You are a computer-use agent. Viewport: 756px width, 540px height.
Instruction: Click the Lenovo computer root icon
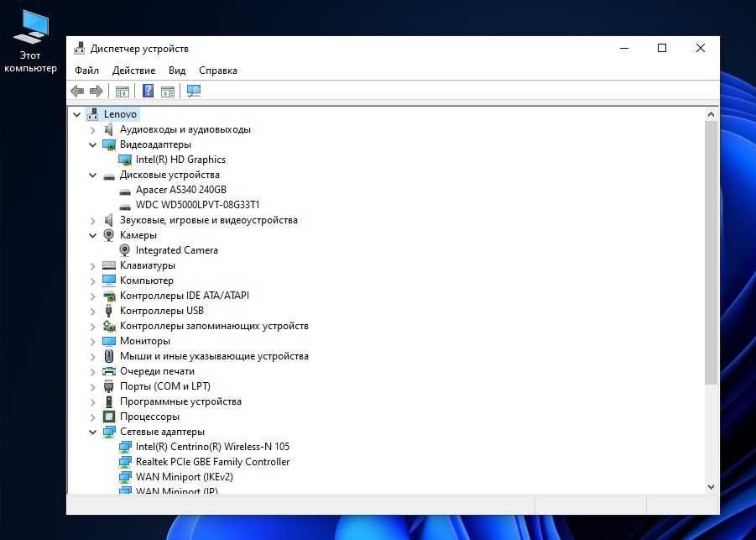[92, 114]
